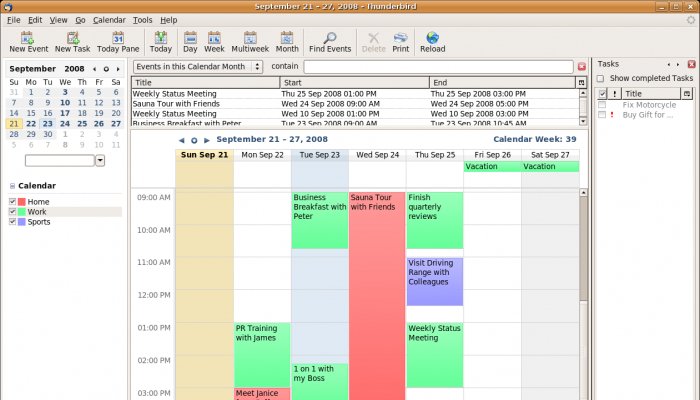Select Visit Driving Range with Colleagues event
Image resolution: width=700 pixels, height=400 pixels.
[435, 281]
